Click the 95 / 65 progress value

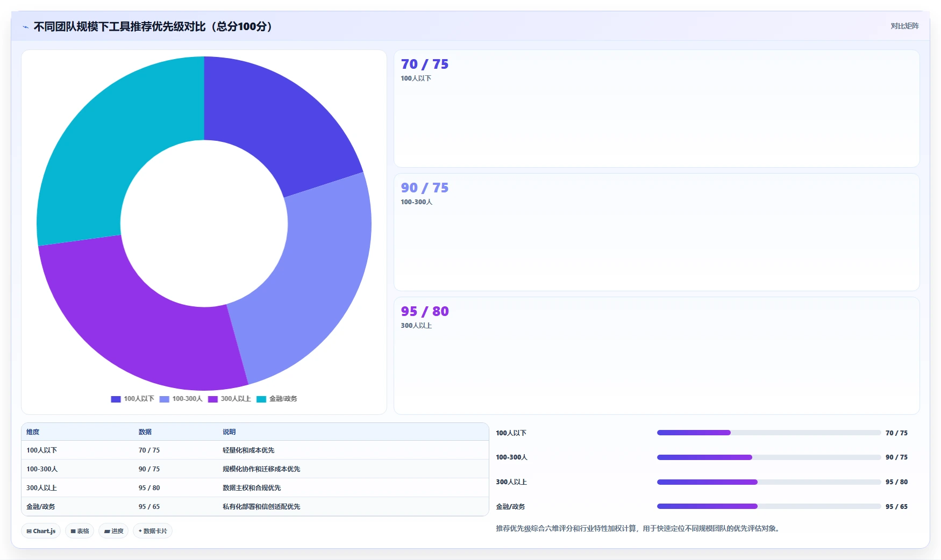tap(896, 507)
